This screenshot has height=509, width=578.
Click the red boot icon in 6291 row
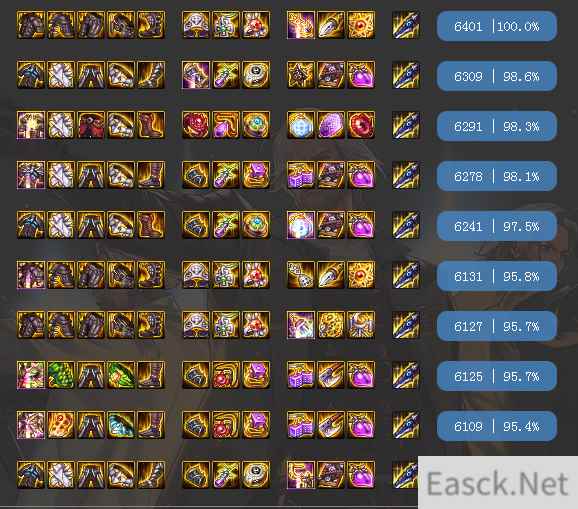pos(151,125)
